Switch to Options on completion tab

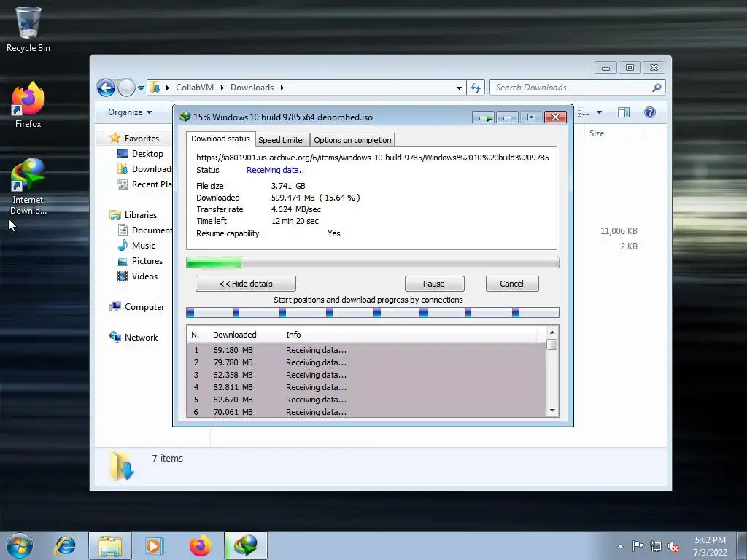pos(352,140)
